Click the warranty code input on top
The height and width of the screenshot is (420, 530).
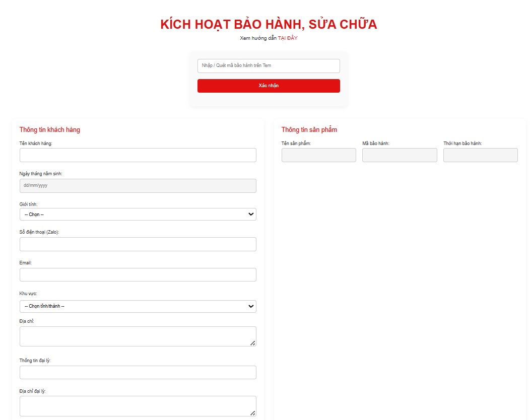[x=269, y=66]
